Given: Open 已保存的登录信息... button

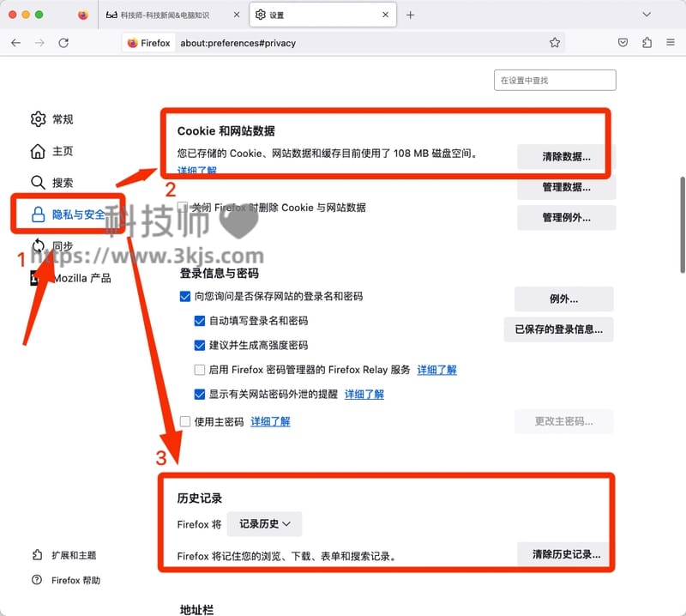Looking at the screenshot, I should click(x=558, y=329).
